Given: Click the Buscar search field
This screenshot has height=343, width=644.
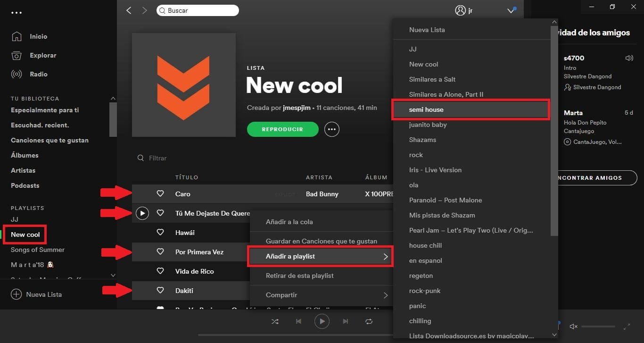Looking at the screenshot, I should point(198,10).
